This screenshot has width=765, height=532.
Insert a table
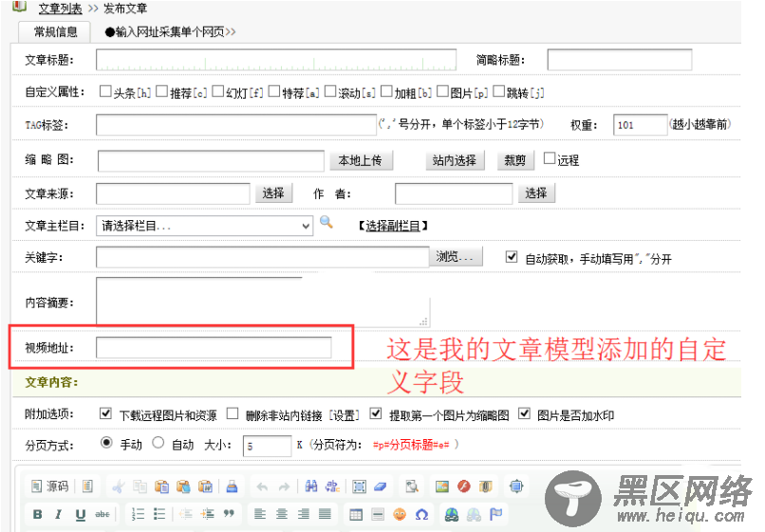(x=356, y=514)
